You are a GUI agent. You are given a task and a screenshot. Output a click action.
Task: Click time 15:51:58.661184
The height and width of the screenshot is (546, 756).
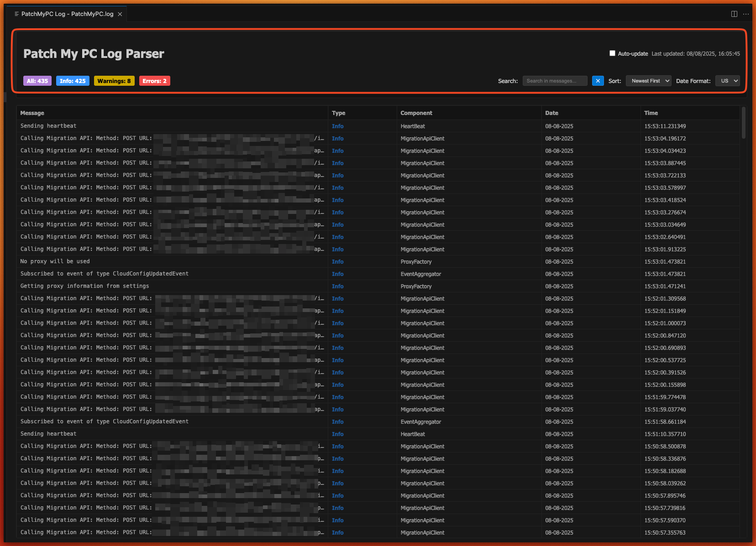665,422
